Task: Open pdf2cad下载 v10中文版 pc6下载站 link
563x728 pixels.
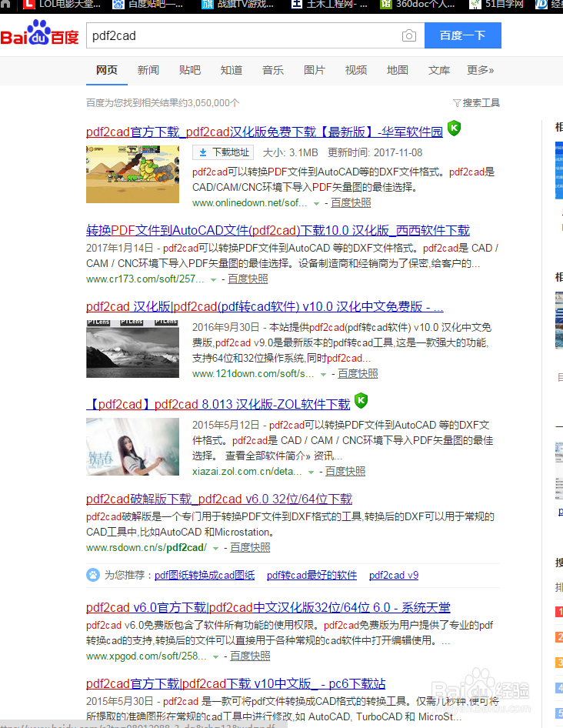Action: 236,684
